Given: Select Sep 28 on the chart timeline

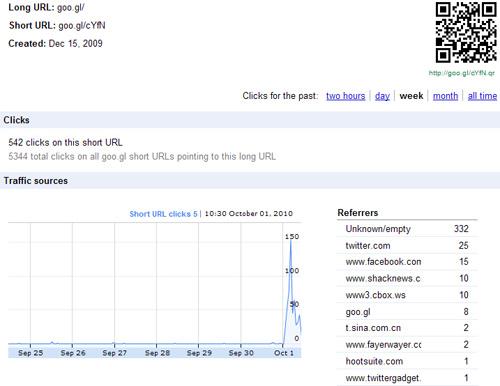Looking at the screenshot, I should [157, 353].
